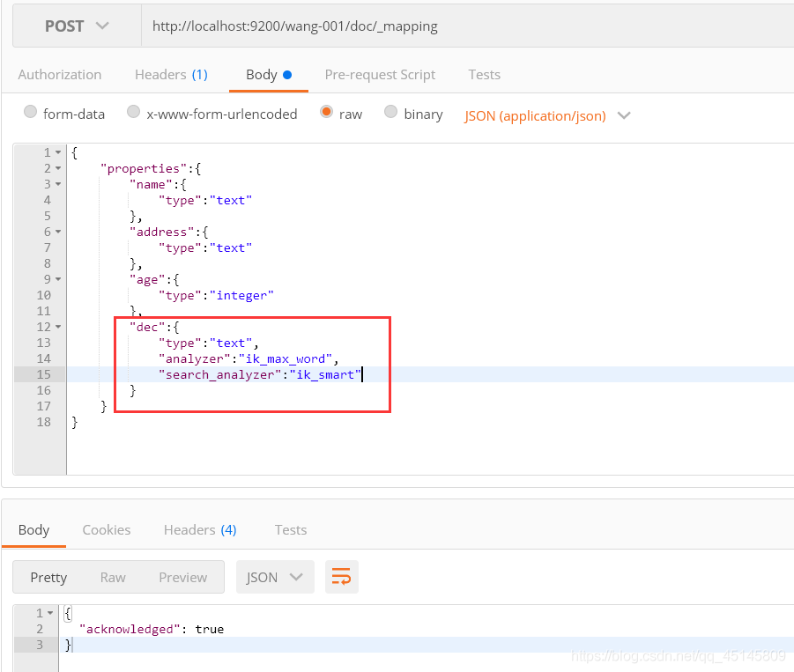Screen dimensions: 794x672
Task: Select the binary body option
Action: click(391, 113)
